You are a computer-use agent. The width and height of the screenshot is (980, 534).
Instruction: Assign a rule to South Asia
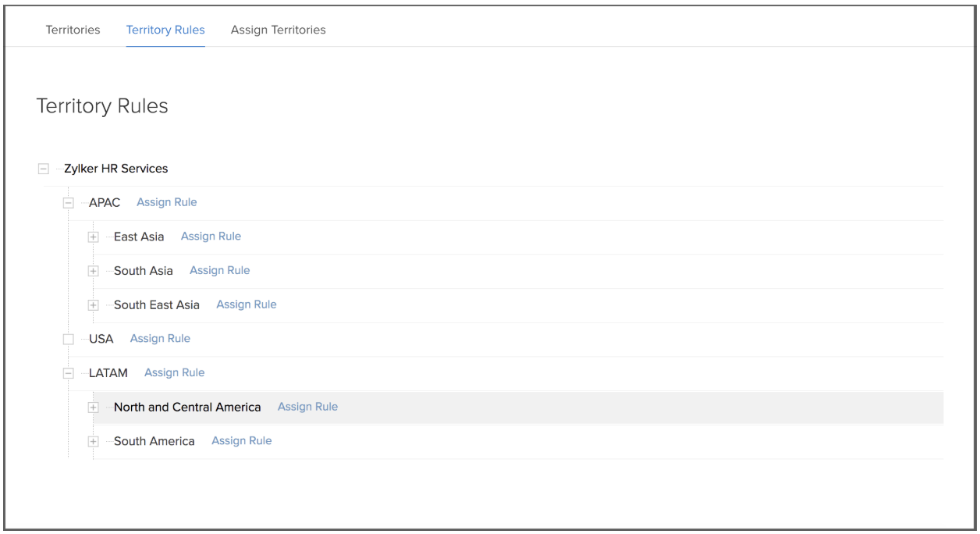[x=219, y=270]
